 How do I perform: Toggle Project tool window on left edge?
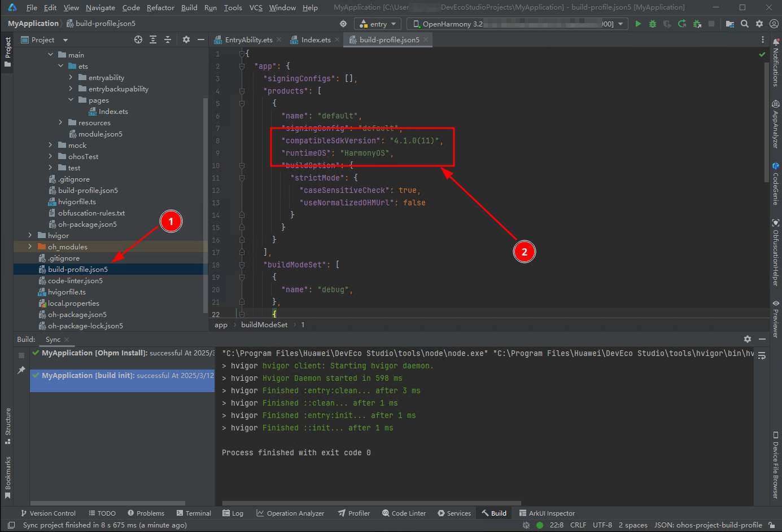coord(7,52)
